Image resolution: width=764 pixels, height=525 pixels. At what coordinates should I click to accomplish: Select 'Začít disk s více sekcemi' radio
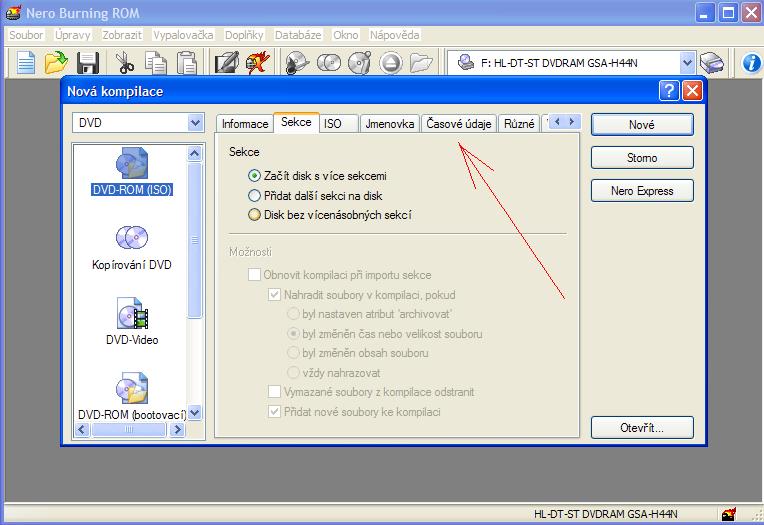tap(254, 175)
